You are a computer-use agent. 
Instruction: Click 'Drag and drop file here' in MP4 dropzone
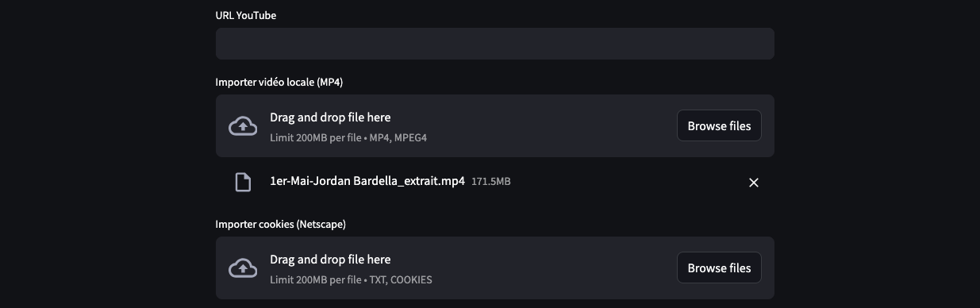(x=330, y=117)
